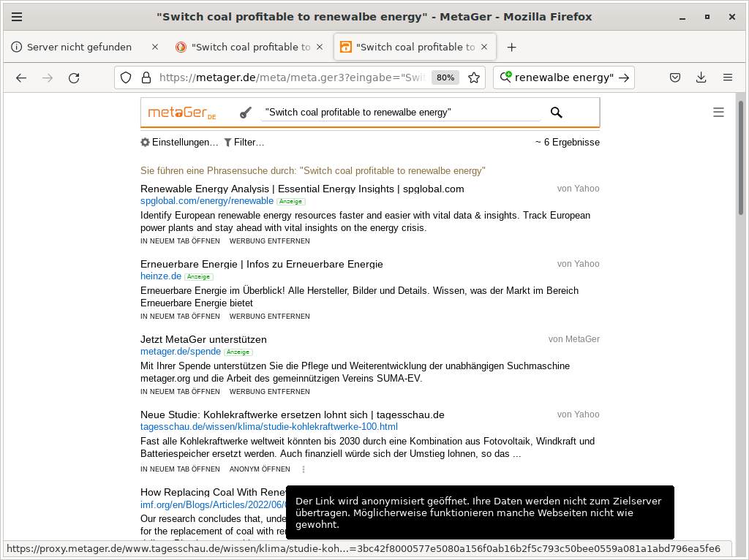Go back to previous page
Screen dimensions: 749x560
coord(21,77)
